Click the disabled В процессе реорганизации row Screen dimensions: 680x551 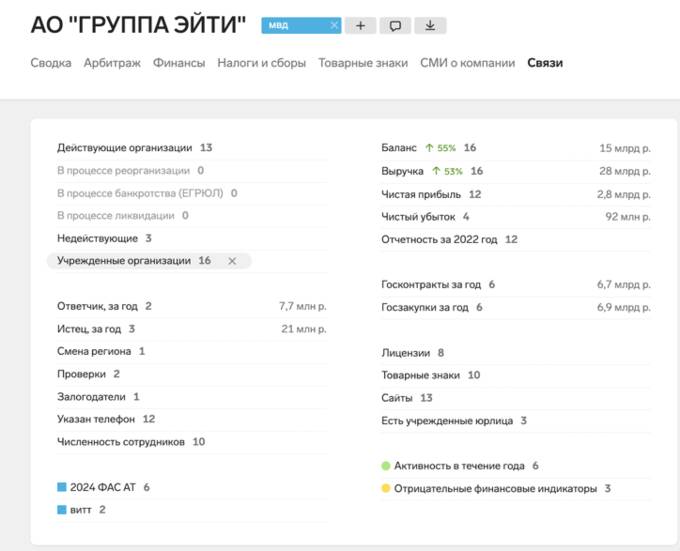point(192,171)
